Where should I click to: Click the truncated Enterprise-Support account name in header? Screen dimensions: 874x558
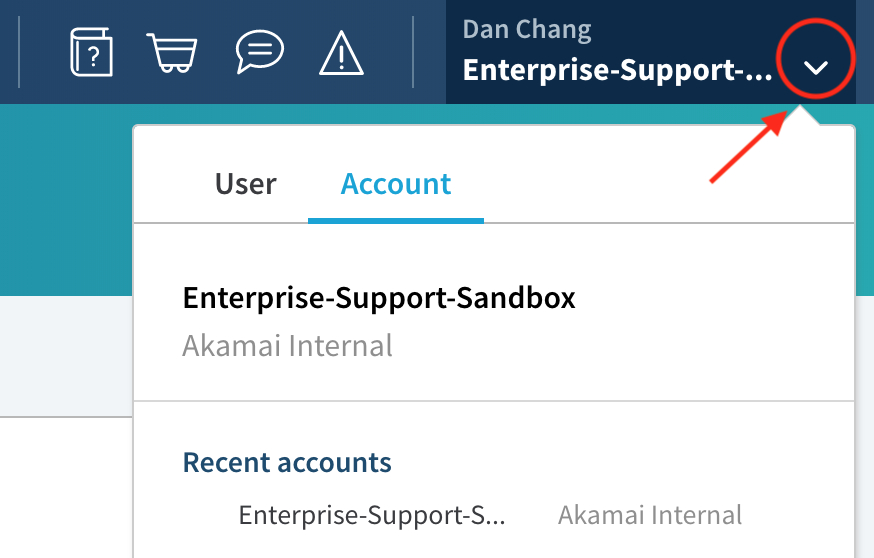click(x=617, y=70)
